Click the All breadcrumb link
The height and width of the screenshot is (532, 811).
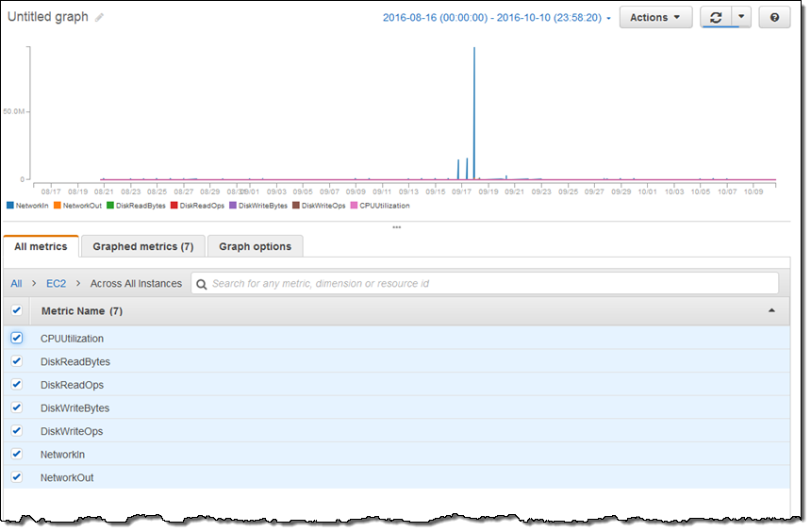[17, 283]
